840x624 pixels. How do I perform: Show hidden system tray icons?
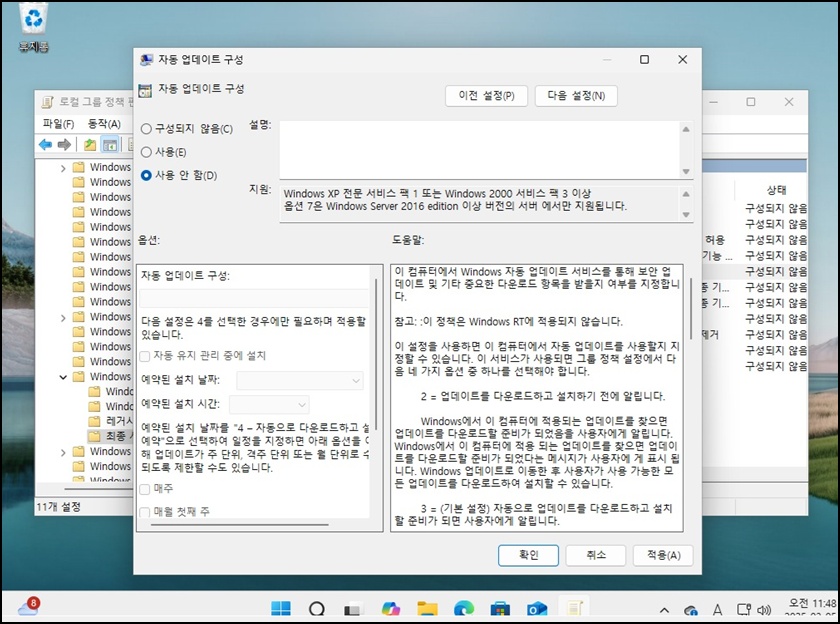664,610
